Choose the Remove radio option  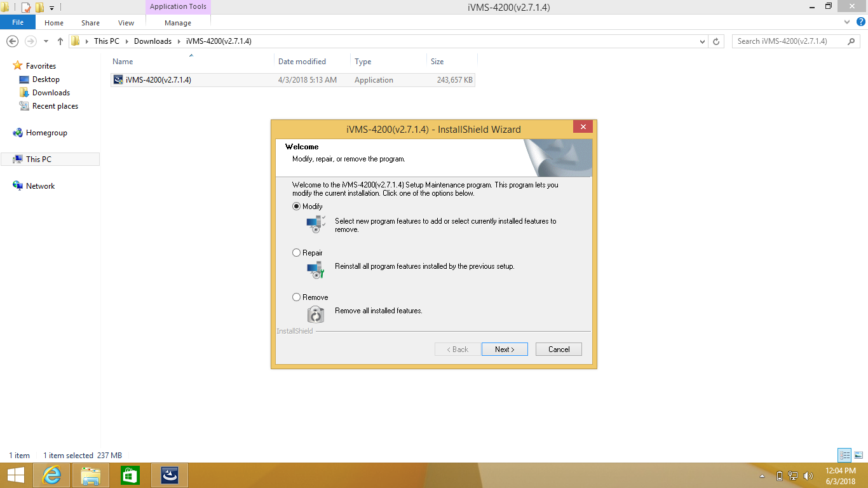296,297
